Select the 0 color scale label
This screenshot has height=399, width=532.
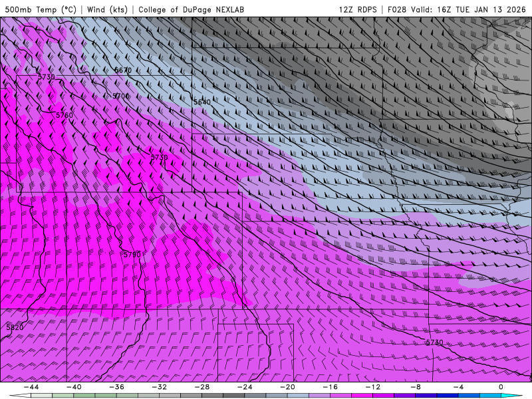(x=501, y=387)
